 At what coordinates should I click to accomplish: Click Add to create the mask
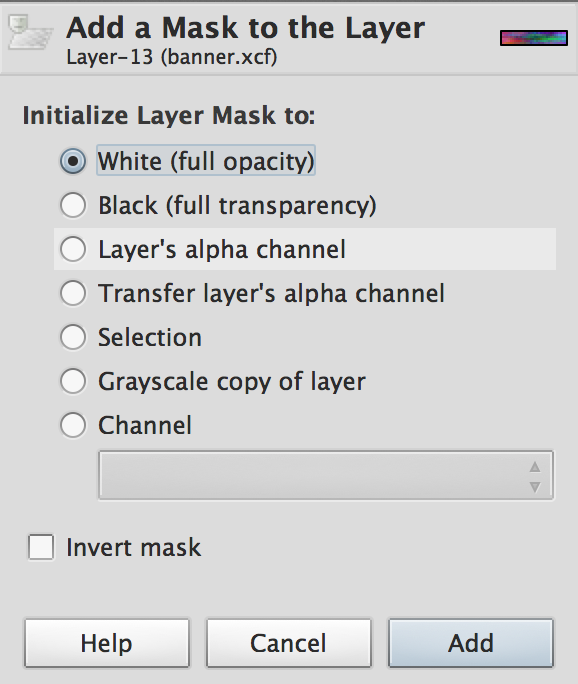(x=471, y=643)
